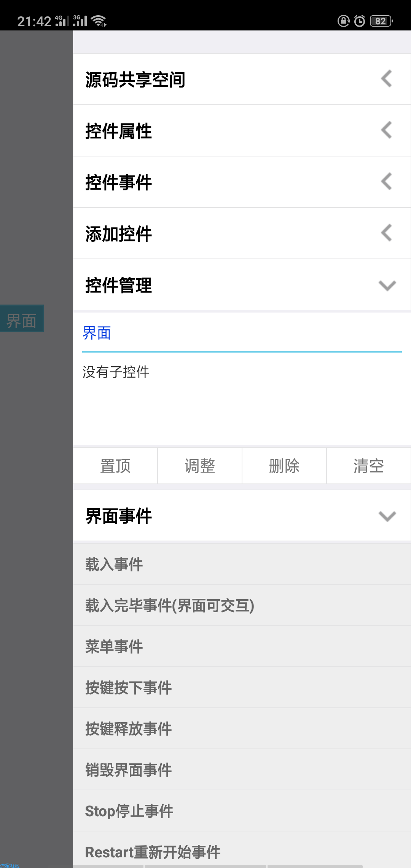Expand the 控件属性 section chevron
The width and height of the screenshot is (411, 868).
387,130
